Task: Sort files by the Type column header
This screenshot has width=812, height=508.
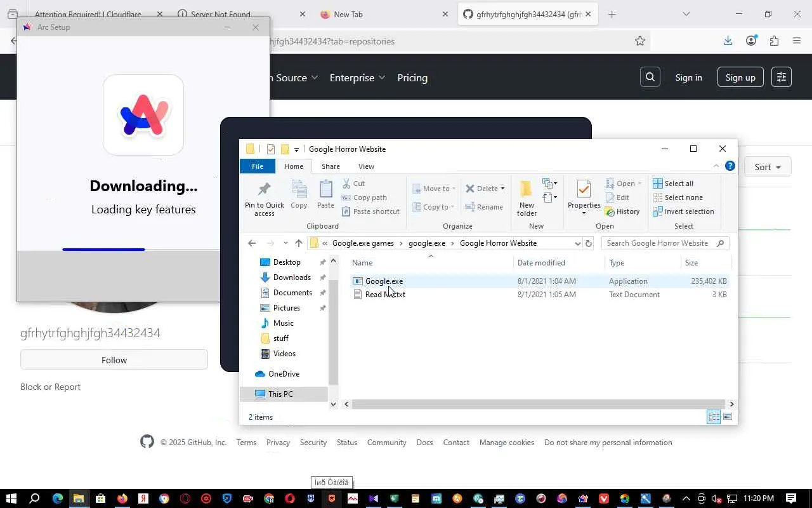Action: point(643,263)
